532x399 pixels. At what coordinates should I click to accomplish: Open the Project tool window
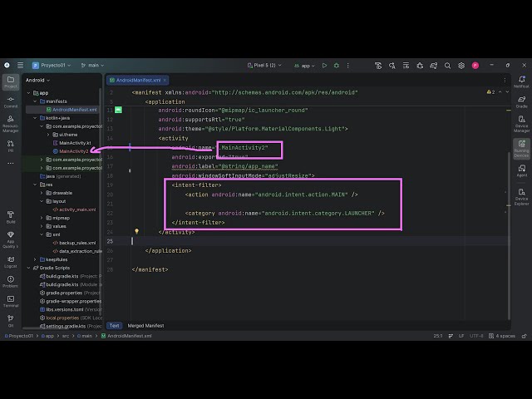click(11, 81)
